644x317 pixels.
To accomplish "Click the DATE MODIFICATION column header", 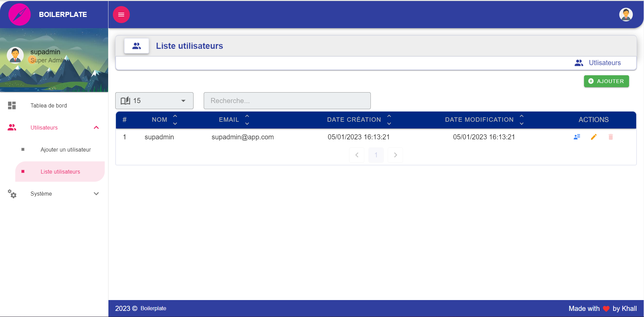I will [x=479, y=120].
